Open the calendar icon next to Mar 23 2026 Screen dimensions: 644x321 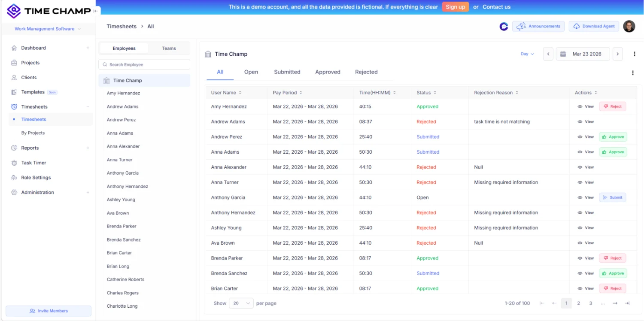(x=564, y=54)
